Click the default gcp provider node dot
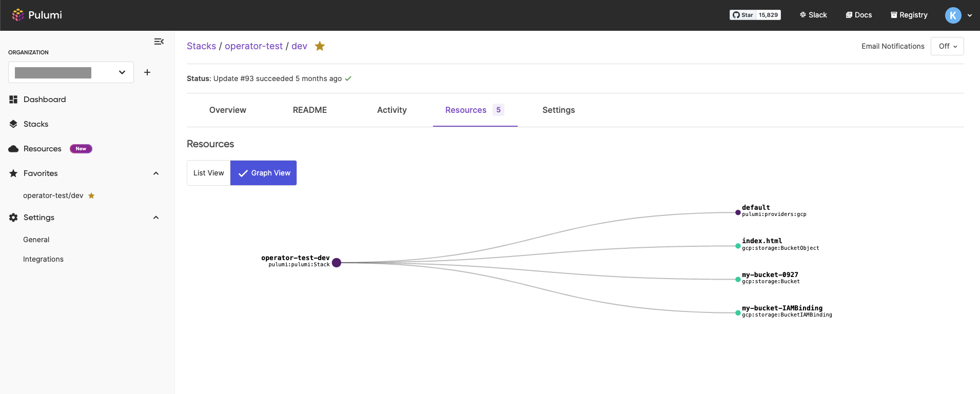980x394 pixels. click(x=738, y=212)
